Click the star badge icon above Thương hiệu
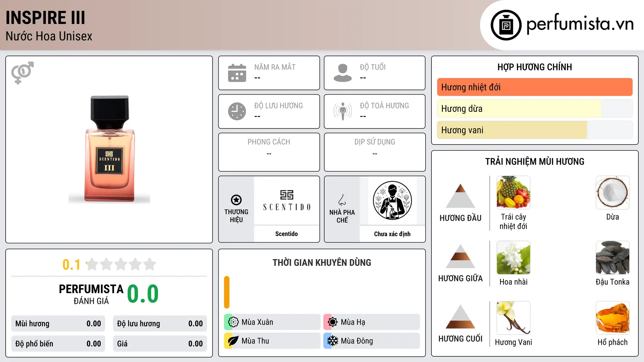Screen dimensions: 644x362 236,200
